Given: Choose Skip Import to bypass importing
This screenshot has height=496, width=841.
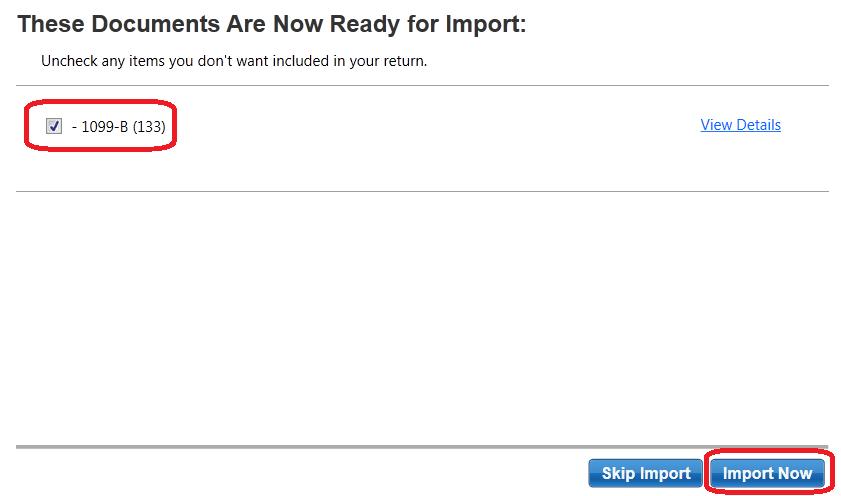Looking at the screenshot, I should tap(646, 473).
